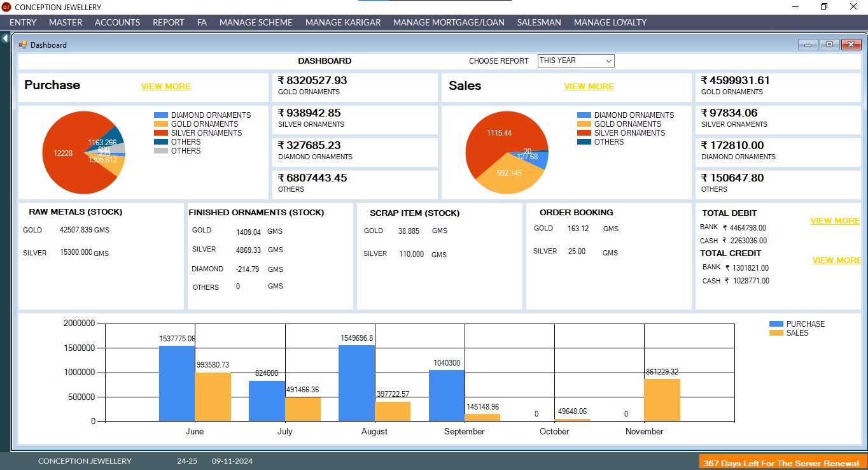Open the ACCOUNTS menu

click(x=117, y=22)
